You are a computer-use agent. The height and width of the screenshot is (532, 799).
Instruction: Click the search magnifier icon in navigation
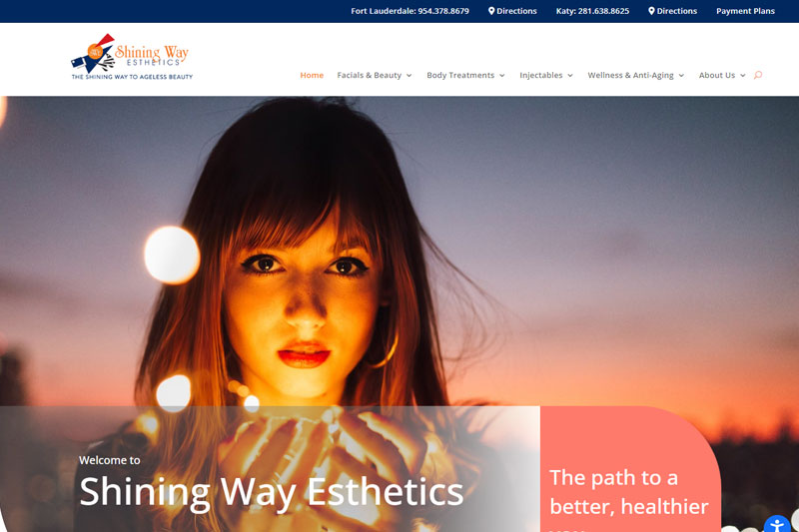(x=758, y=75)
